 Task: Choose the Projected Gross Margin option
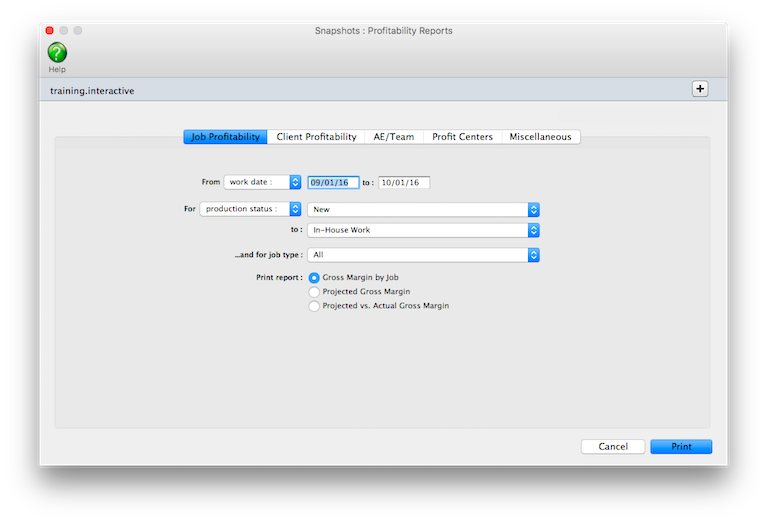(x=315, y=292)
